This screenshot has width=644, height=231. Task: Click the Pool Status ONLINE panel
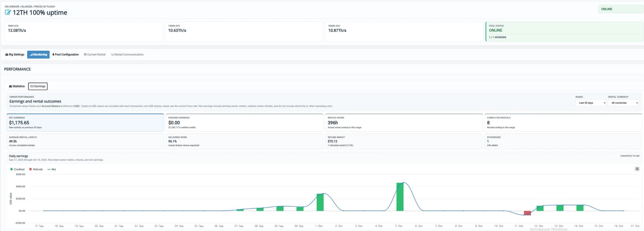tap(565, 32)
